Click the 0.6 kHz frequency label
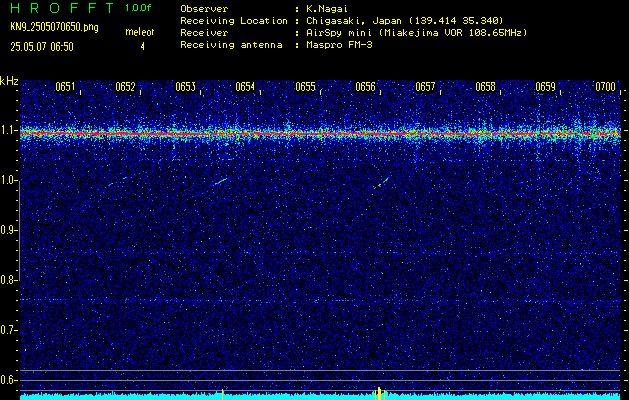The image size is (629, 400). [x=8, y=380]
